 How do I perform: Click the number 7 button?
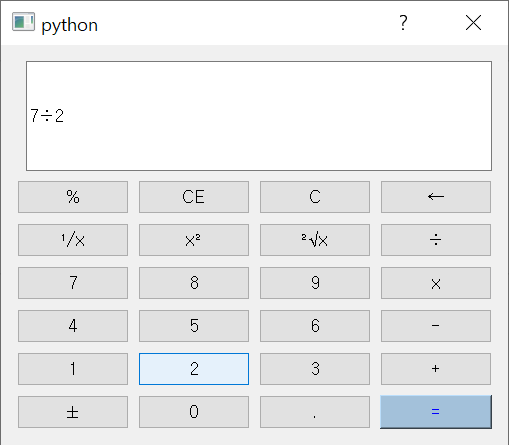pyautogui.click(x=73, y=283)
